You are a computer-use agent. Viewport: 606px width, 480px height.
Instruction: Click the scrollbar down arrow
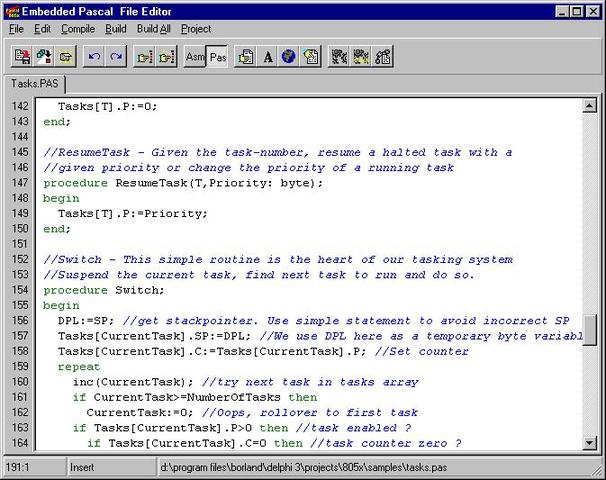[x=589, y=443]
